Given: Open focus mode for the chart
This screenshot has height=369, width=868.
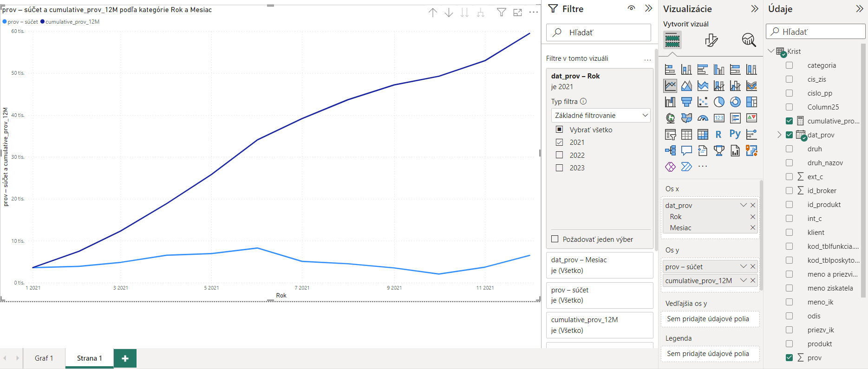Looking at the screenshot, I should click(x=518, y=13).
